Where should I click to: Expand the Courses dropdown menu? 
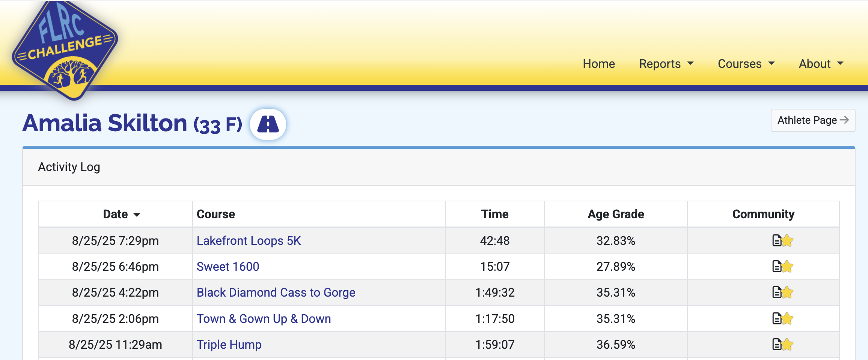[x=746, y=64]
